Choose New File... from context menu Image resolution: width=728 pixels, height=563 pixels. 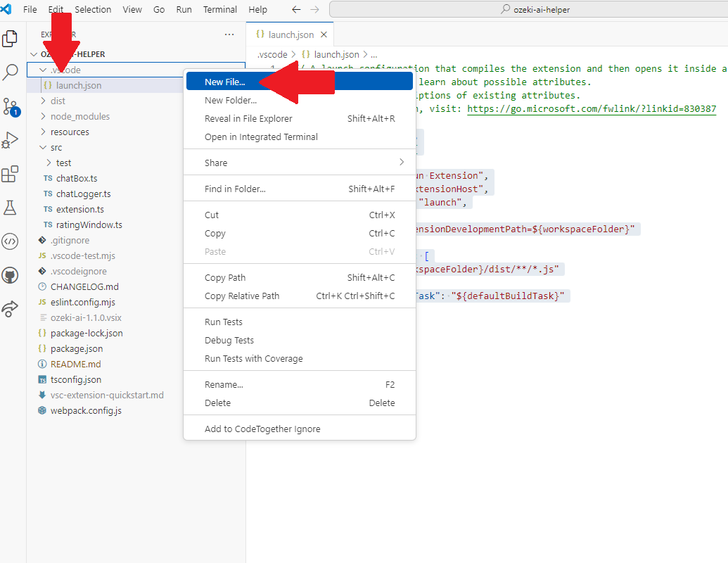coord(300,82)
